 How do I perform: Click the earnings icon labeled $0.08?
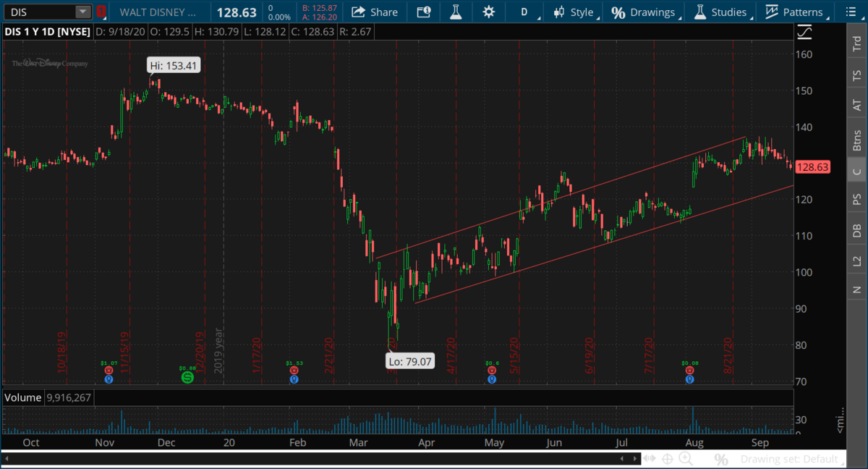689,370
